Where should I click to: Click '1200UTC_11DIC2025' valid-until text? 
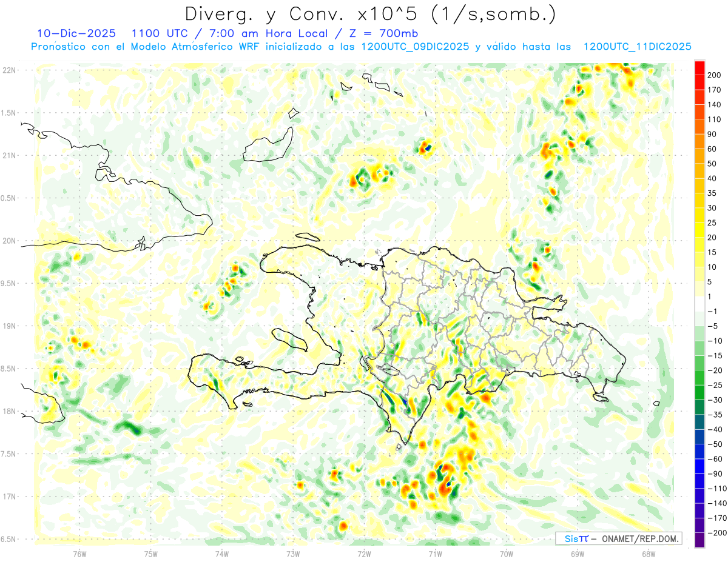tap(637, 47)
